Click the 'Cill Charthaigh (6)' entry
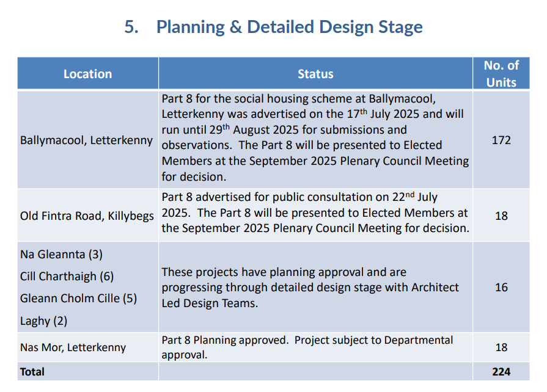The image size is (547, 392). coord(67,277)
